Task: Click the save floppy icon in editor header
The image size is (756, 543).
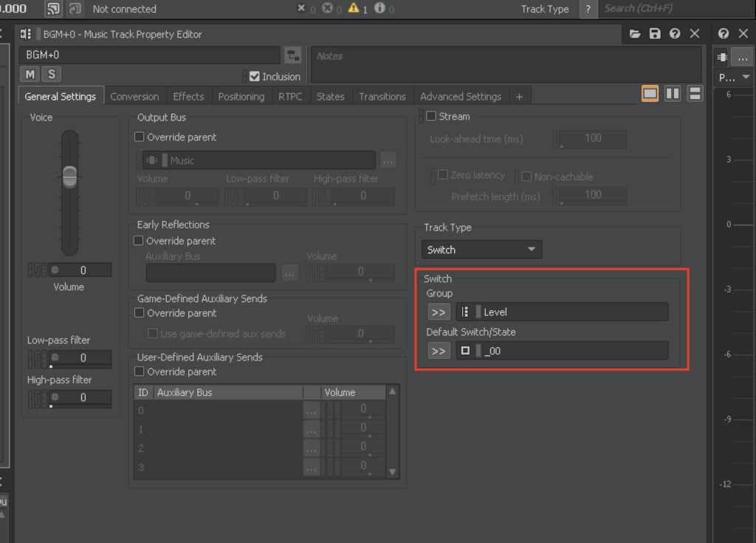Action: 655,34
